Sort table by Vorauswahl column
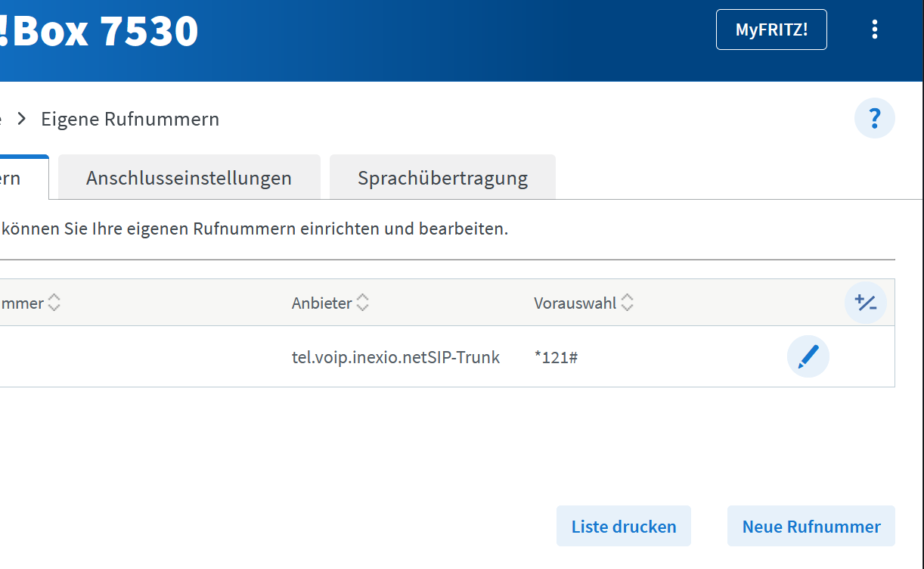This screenshot has height=569, width=924. (584, 303)
